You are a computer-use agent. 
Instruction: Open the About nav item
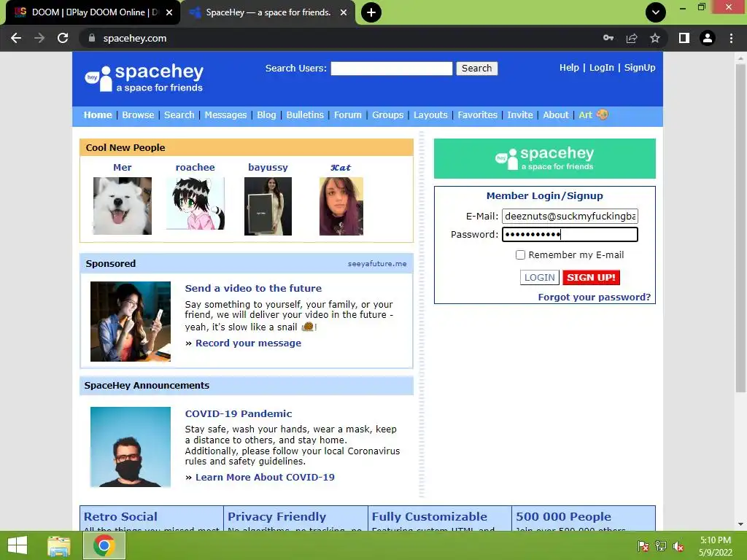click(x=555, y=114)
